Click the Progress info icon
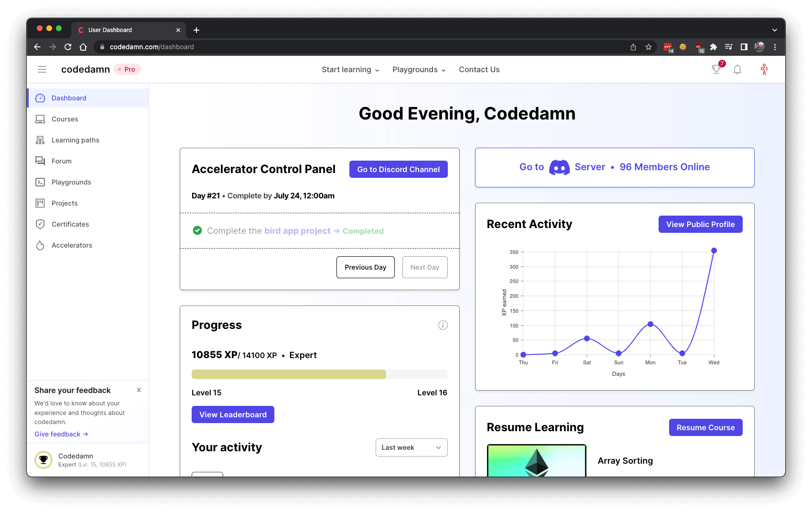The width and height of the screenshot is (812, 512). pyautogui.click(x=443, y=325)
